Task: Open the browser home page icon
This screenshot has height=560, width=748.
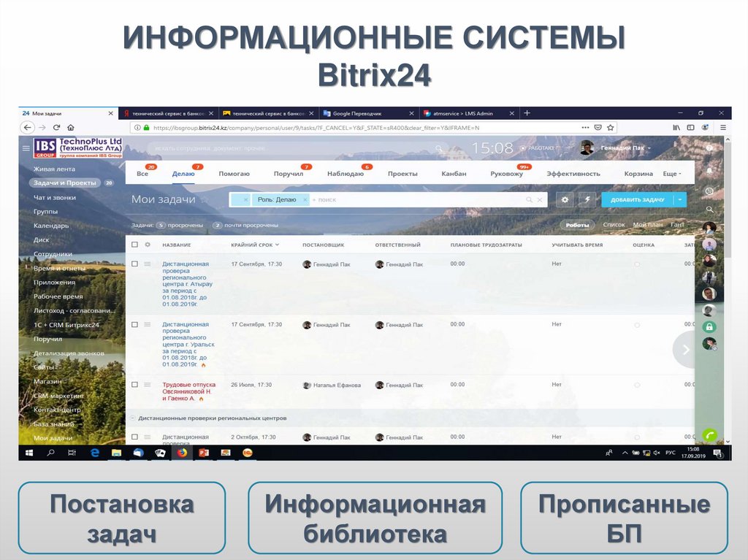Action: coord(71,127)
